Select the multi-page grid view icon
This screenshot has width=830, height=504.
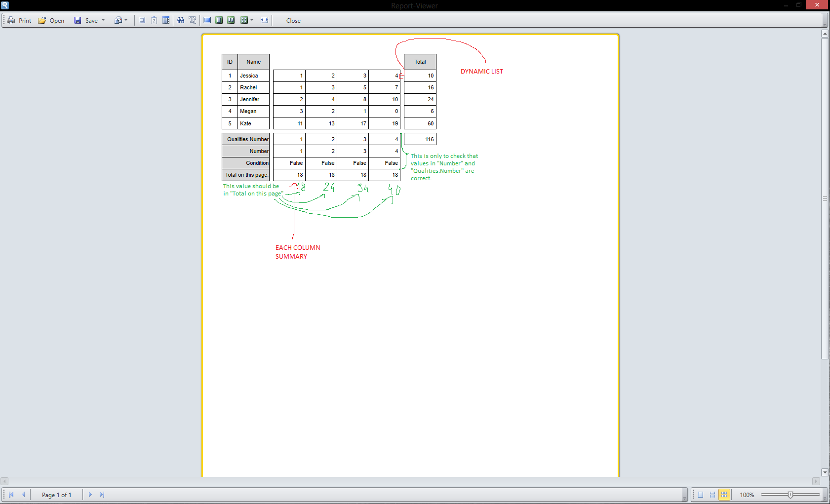[244, 20]
